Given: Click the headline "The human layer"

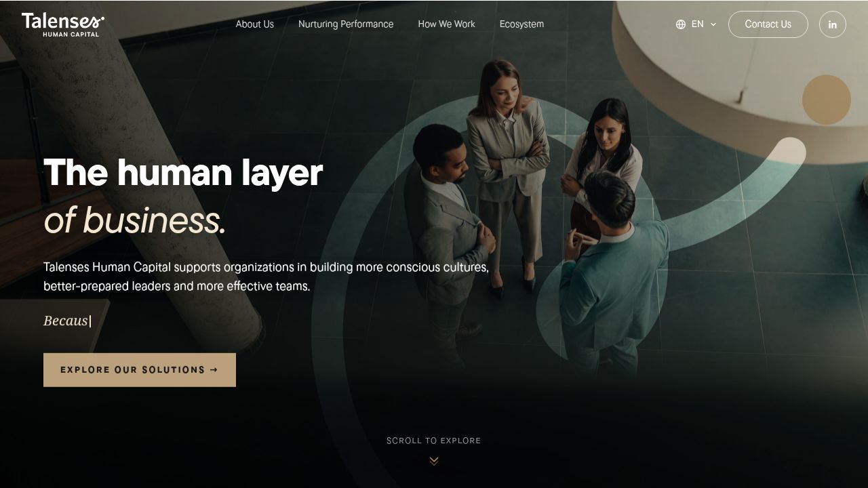Looking at the screenshot, I should click(x=183, y=172).
